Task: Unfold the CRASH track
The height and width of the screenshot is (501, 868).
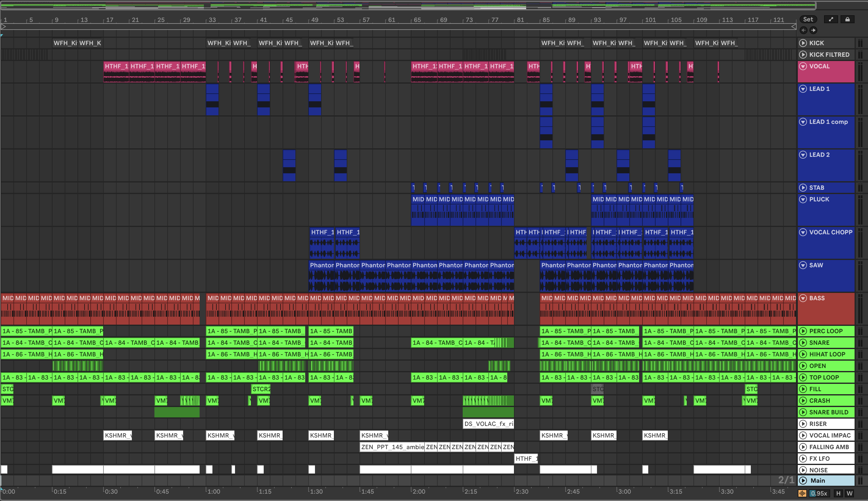Action: coord(803,401)
